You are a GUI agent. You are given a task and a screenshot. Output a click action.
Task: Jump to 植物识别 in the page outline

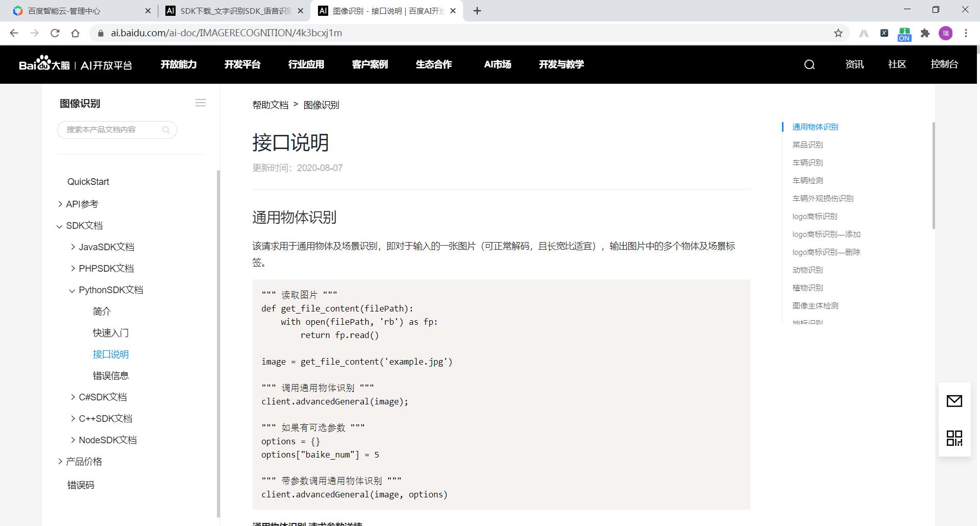click(807, 288)
